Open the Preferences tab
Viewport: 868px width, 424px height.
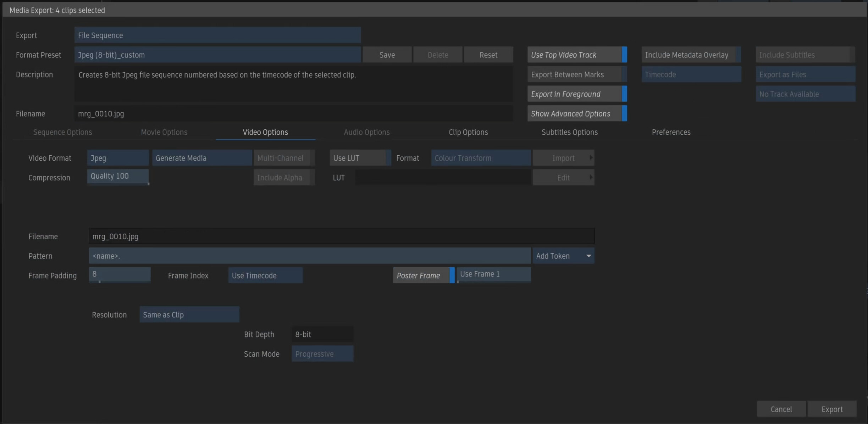pos(671,132)
